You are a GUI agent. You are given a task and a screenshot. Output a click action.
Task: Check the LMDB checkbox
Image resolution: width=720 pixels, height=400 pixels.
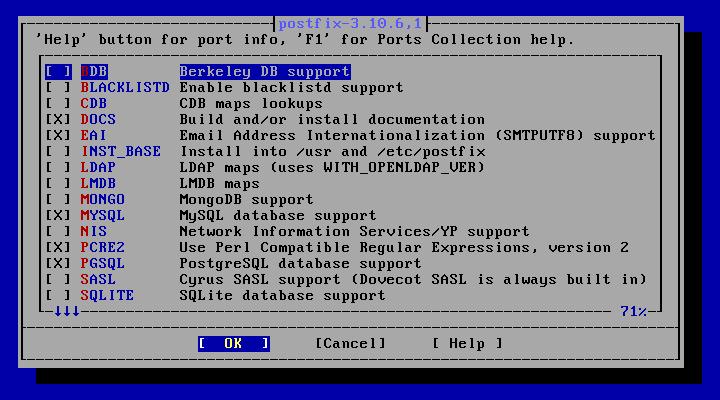58,184
